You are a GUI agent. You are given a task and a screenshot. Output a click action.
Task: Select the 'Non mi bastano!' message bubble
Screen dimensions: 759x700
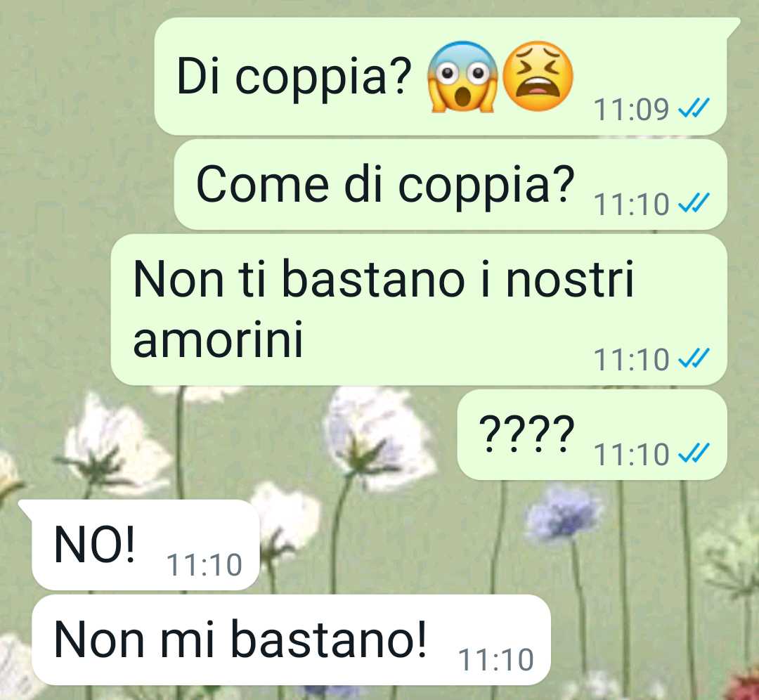pos(292,640)
